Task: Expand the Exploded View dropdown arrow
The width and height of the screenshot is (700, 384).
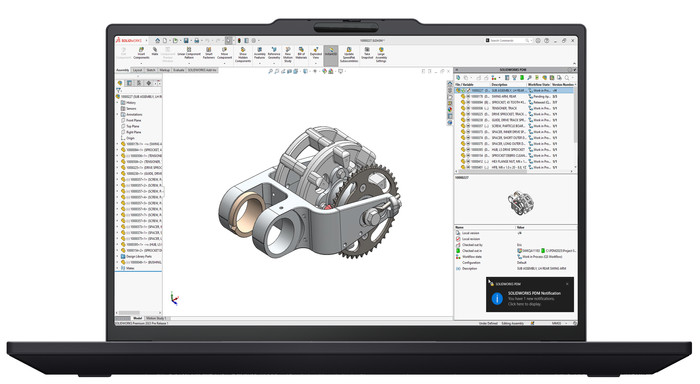Action: [x=316, y=63]
